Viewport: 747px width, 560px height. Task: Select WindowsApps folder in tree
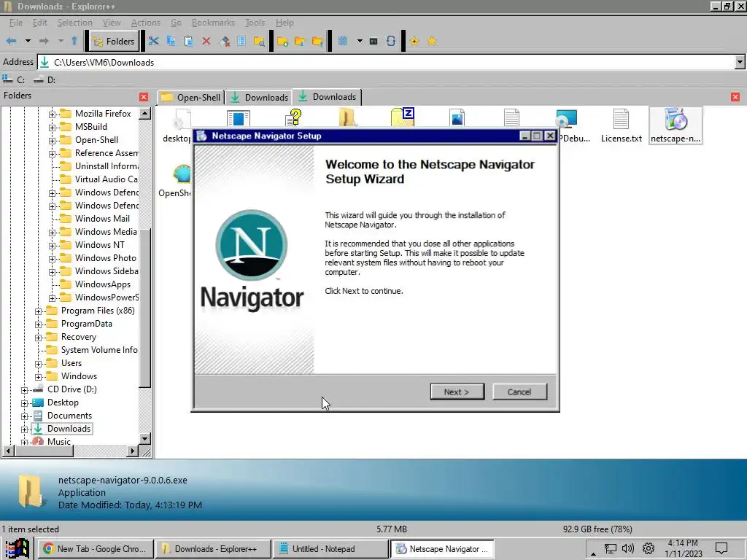[x=102, y=284]
